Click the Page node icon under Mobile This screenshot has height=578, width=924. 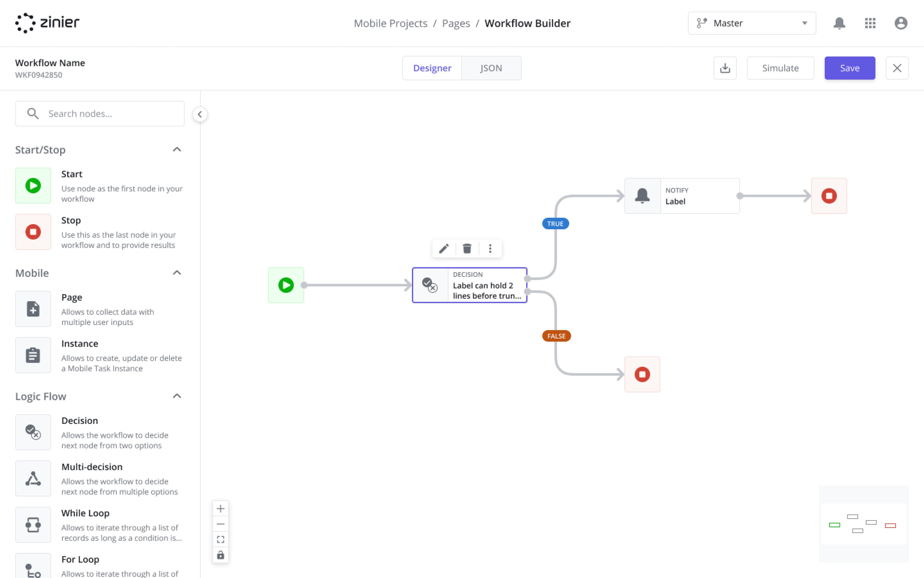coord(33,309)
